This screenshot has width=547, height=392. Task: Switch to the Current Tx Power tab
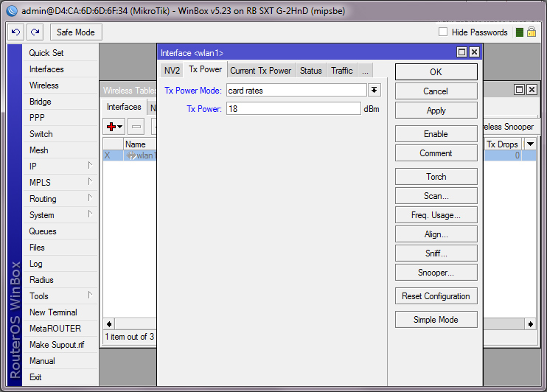coord(260,71)
